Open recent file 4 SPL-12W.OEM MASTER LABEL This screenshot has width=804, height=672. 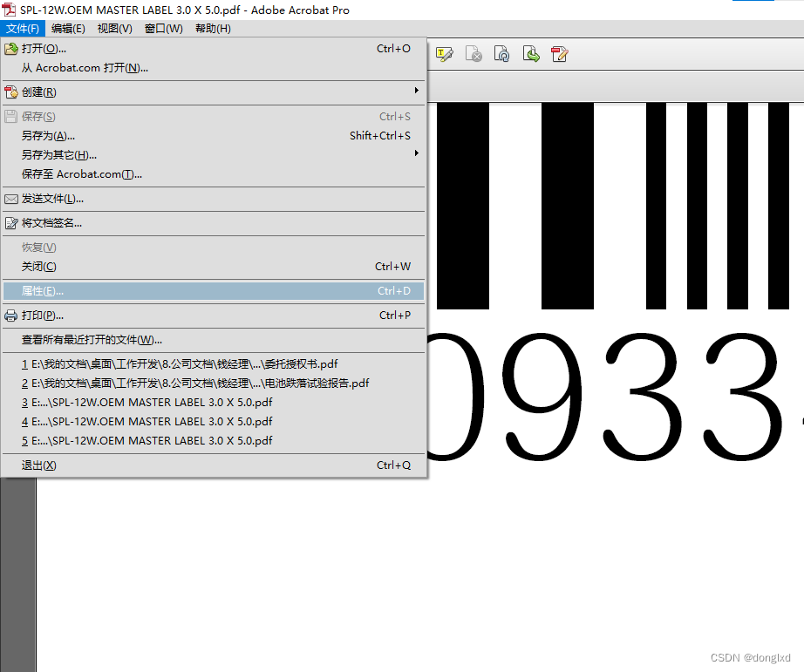(214, 421)
